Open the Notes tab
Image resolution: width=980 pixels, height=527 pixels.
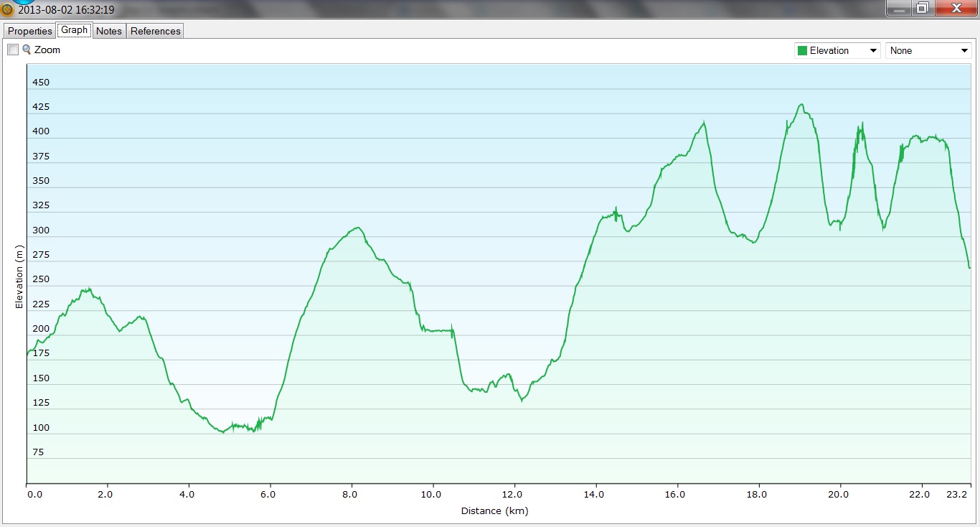[108, 31]
